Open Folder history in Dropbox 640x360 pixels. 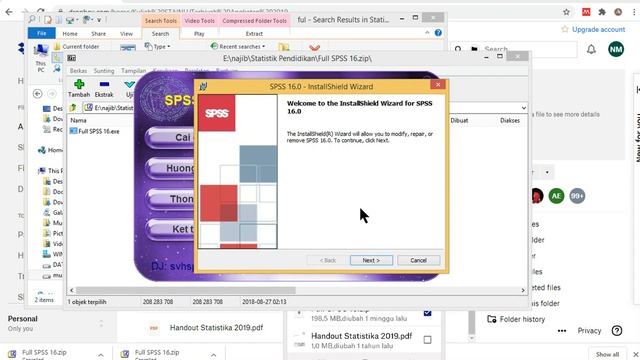click(x=516, y=319)
